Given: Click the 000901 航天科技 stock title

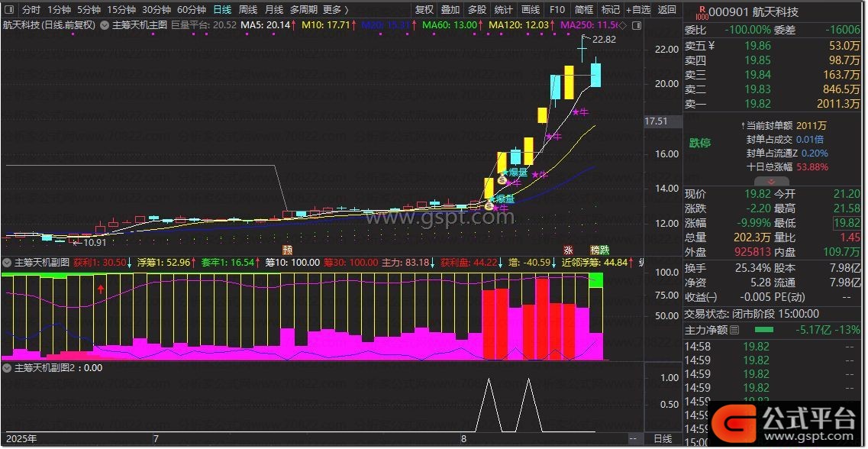Looking at the screenshot, I should [x=754, y=12].
